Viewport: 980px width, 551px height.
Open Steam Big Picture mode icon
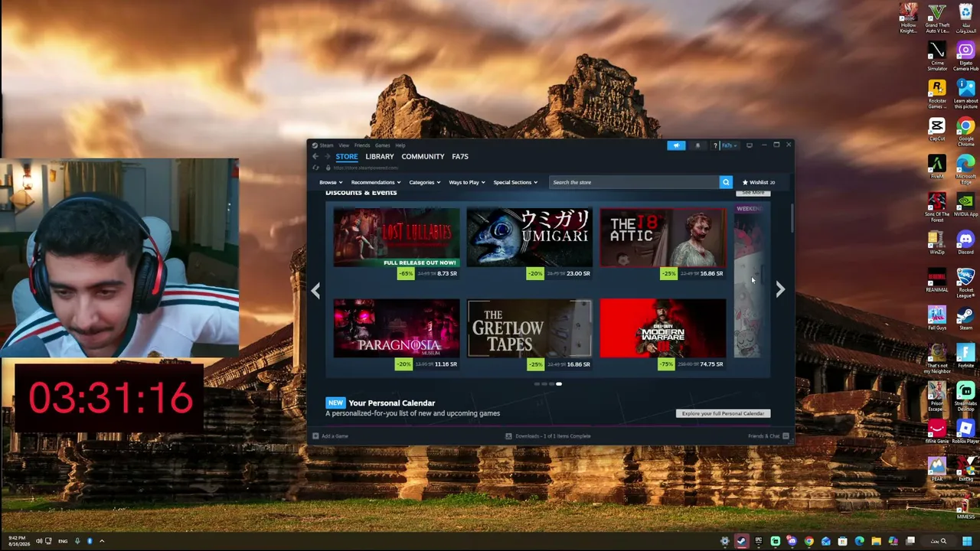pyautogui.click(x=750, y=145)
